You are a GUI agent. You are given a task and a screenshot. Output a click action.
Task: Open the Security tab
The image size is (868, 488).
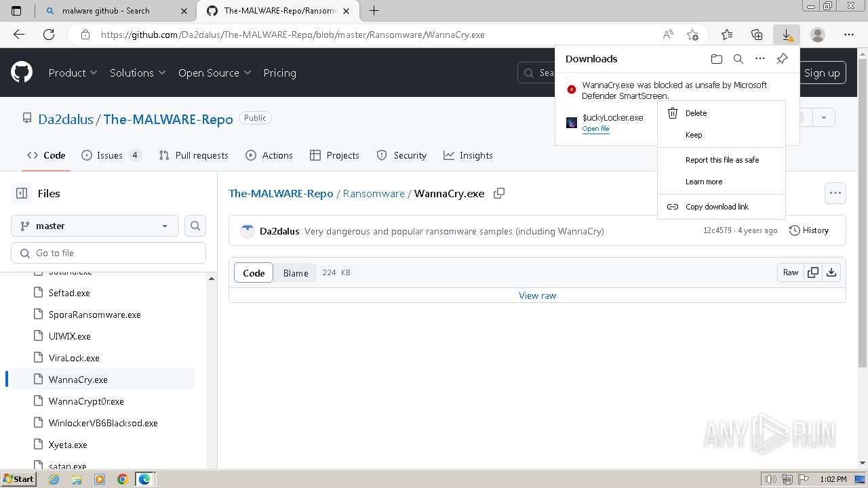[x=401, y=155]
